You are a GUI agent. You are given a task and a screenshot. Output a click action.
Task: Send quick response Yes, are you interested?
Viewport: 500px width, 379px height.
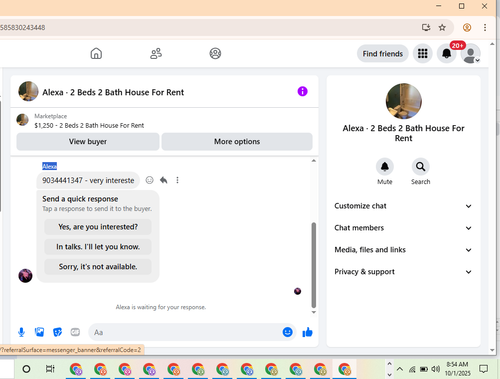(x=98, y=227)
